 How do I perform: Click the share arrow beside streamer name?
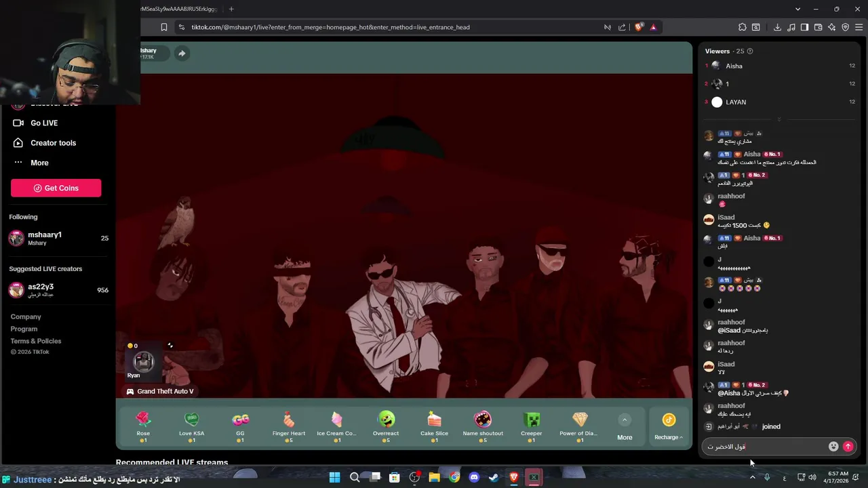182,54
